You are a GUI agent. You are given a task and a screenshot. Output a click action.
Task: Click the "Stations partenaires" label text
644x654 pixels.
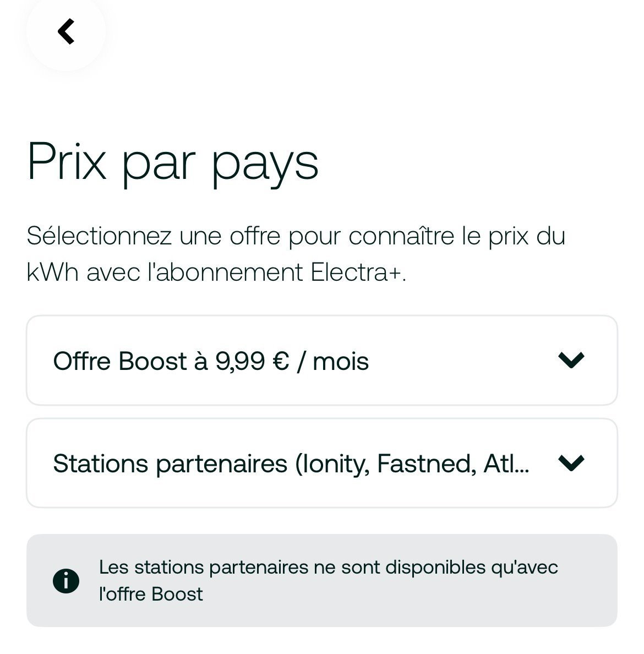coord(170,464)
